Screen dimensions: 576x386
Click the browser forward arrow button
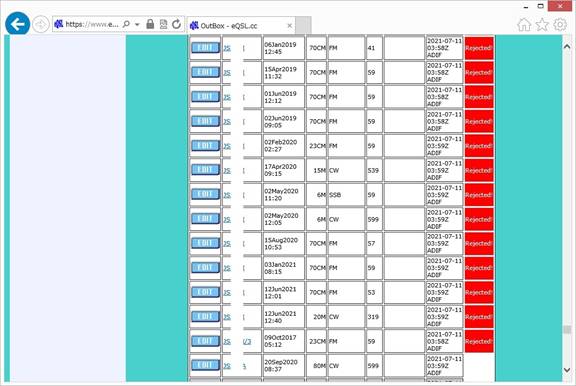coord(40,25)
